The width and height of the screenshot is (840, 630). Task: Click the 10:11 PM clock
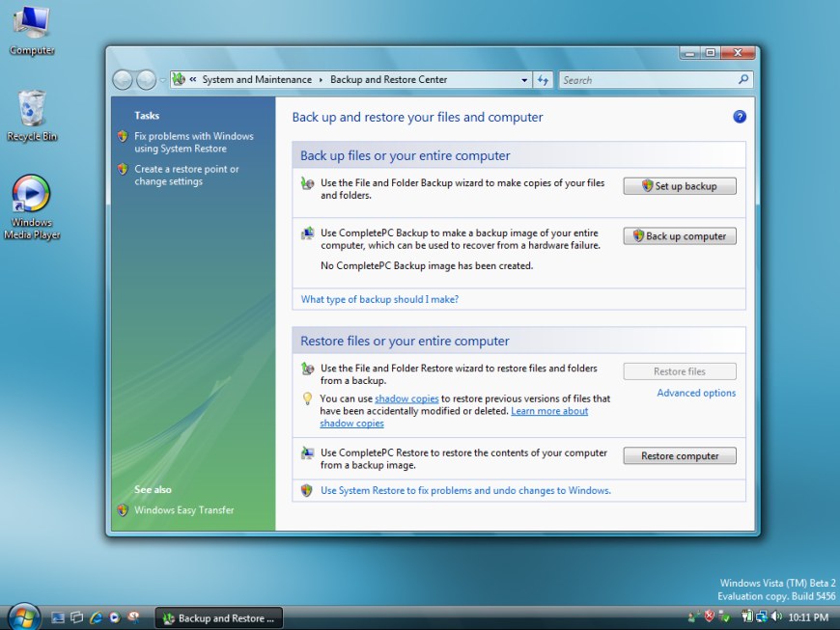[808, 617]
